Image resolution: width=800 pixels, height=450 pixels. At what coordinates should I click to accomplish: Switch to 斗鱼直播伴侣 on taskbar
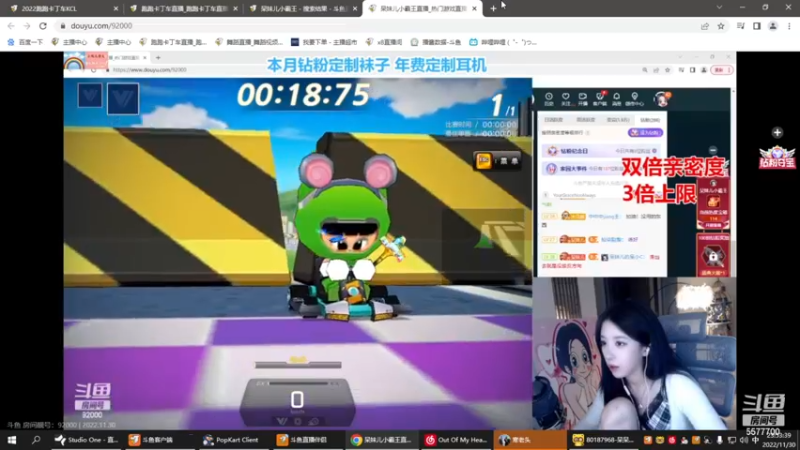(x=306, y=440)
